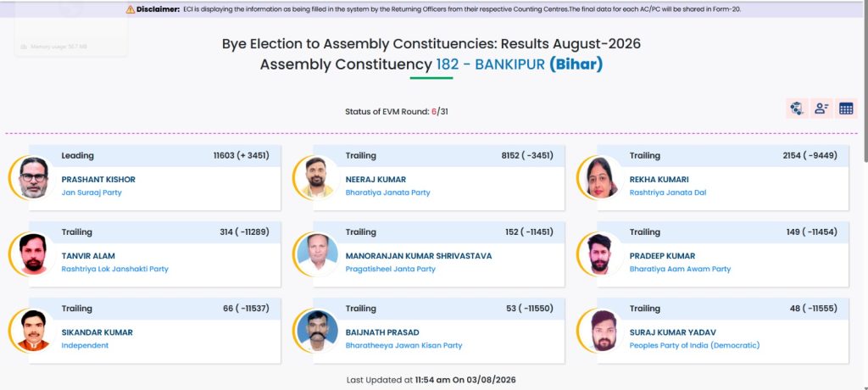Open Rekha Kumari's candidate photo
The image size is (868, 390).
pos(601,178)
